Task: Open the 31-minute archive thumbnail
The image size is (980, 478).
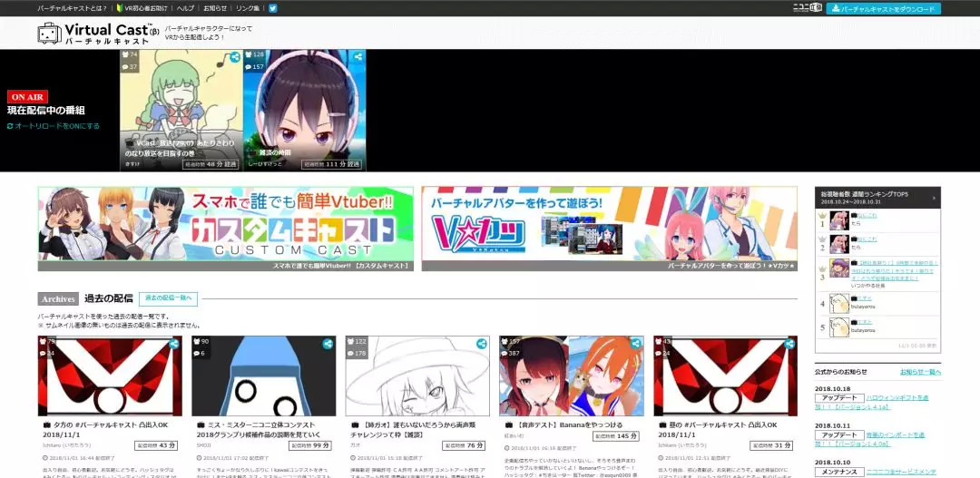Action: click(x=726, y=376)
